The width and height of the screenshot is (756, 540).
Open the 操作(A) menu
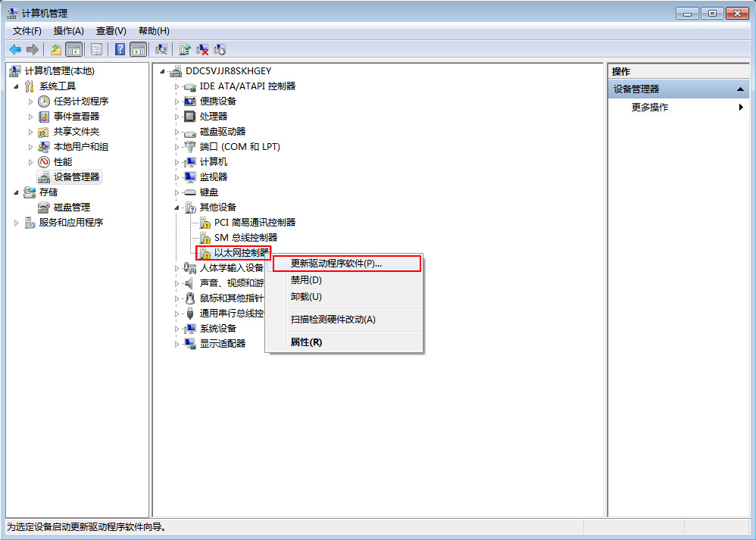(68, 31)
